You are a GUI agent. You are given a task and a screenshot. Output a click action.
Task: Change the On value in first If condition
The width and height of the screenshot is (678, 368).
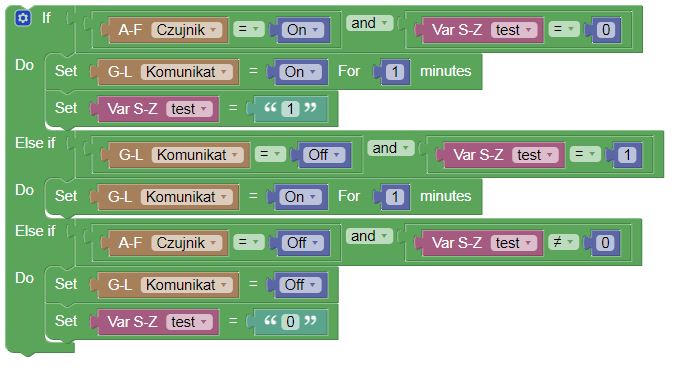[302, 30]
